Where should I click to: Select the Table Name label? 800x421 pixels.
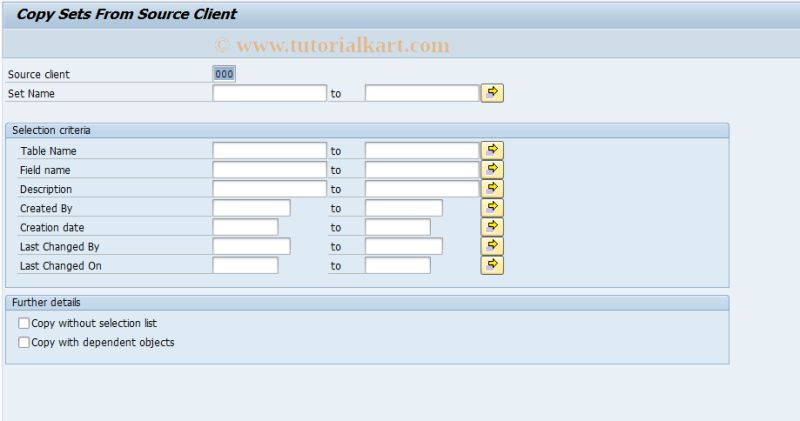click(48, 151)
